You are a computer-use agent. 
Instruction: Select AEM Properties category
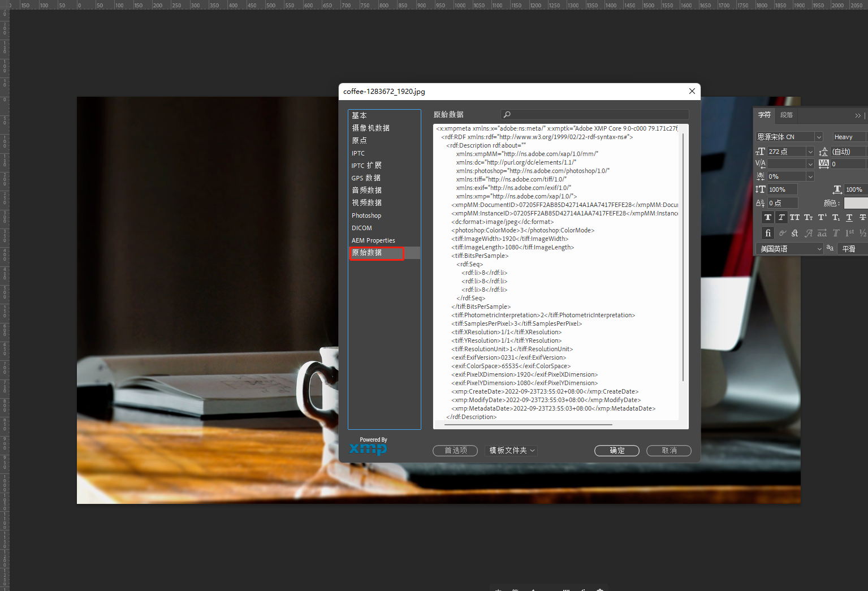pyautogui.click(x=384, y=240)
